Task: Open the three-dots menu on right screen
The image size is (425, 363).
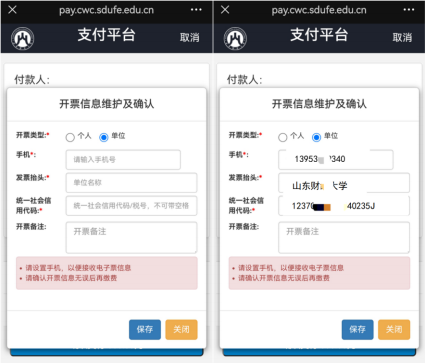Action: (409, 10)
